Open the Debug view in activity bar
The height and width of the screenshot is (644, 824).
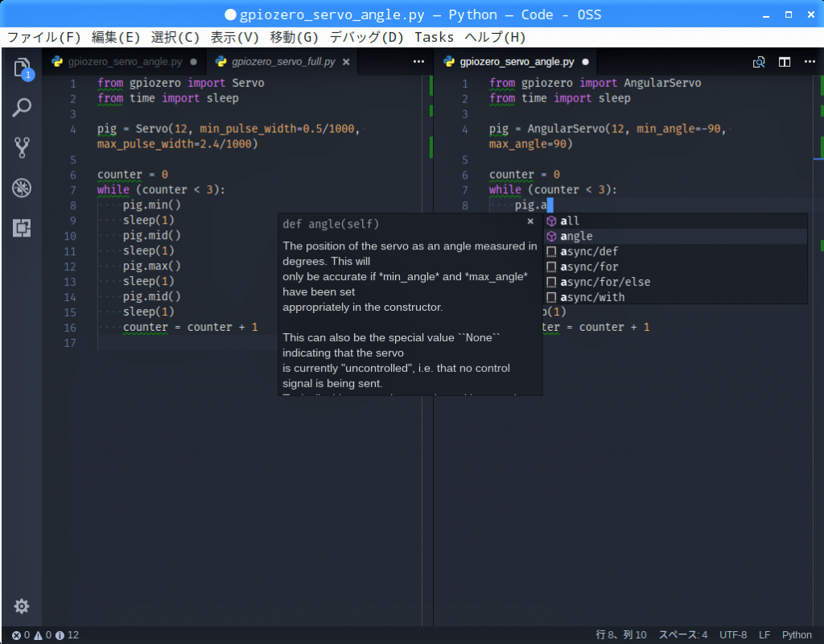pyautogui.click(x=22, y=188)
